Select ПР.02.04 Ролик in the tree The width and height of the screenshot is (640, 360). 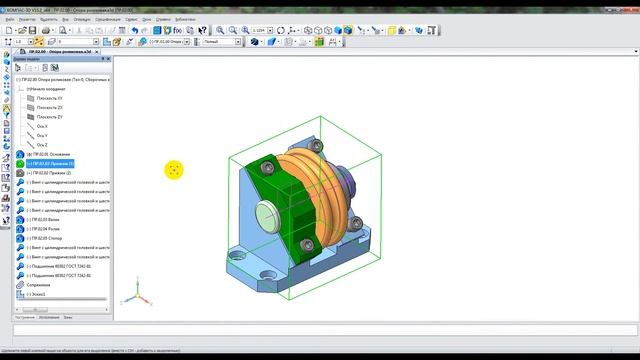pos(43,229)
